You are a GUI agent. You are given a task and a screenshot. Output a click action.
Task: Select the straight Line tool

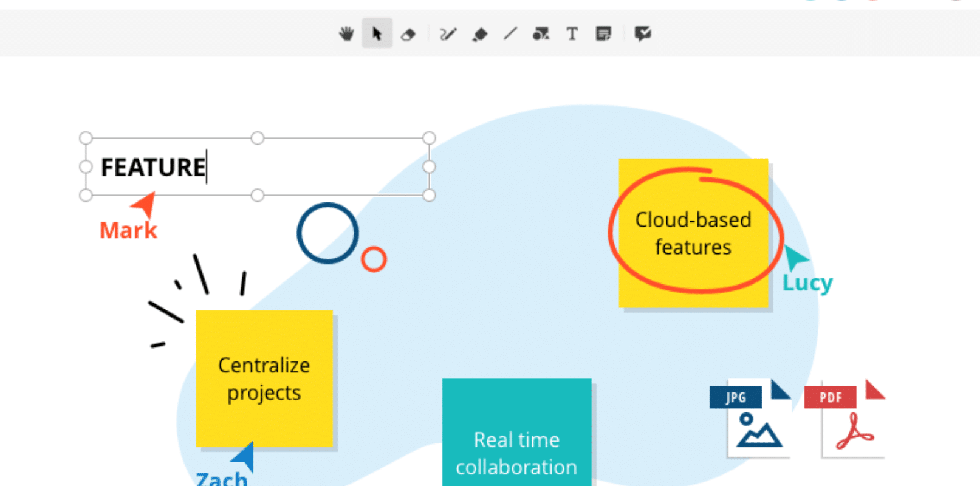tap(510, 34)
